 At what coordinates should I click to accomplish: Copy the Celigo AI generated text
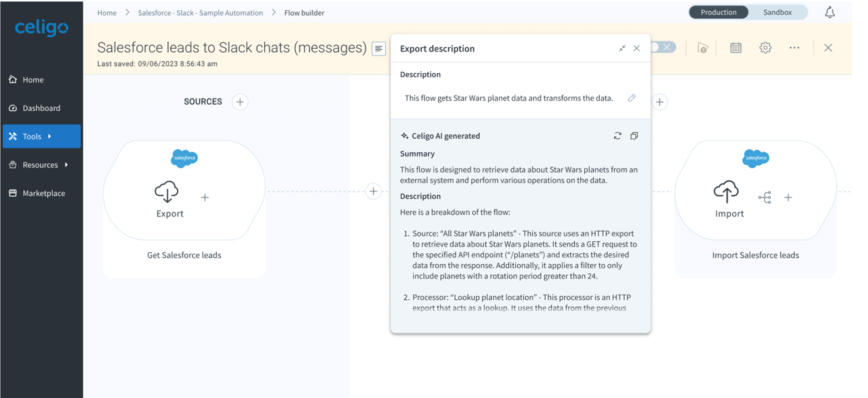(634, 136)
